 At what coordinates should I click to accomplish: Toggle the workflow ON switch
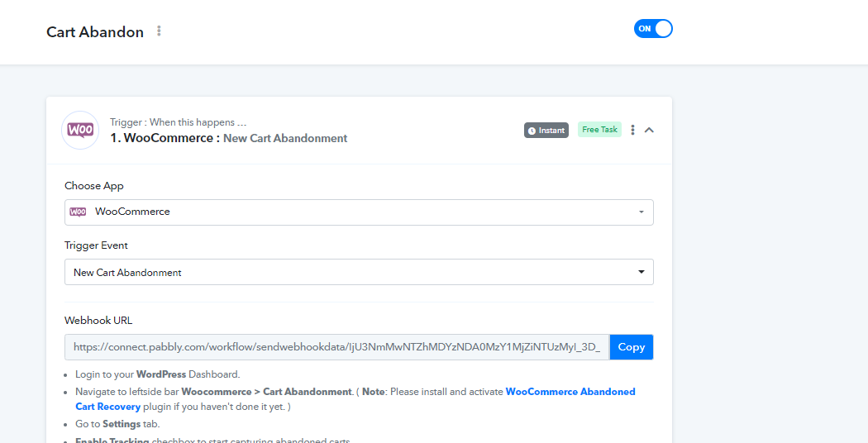click(x=653, y=29)
